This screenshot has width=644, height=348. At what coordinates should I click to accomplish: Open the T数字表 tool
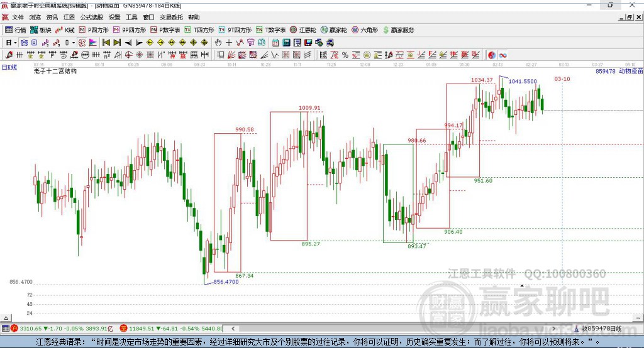pos(270,30)
